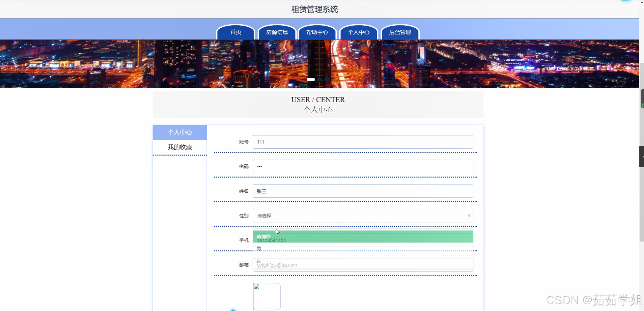Image resolution: width=644 pixels, height=311 pixels.
Task: Choose 女 in the gender list
Action: click(363, 261)
